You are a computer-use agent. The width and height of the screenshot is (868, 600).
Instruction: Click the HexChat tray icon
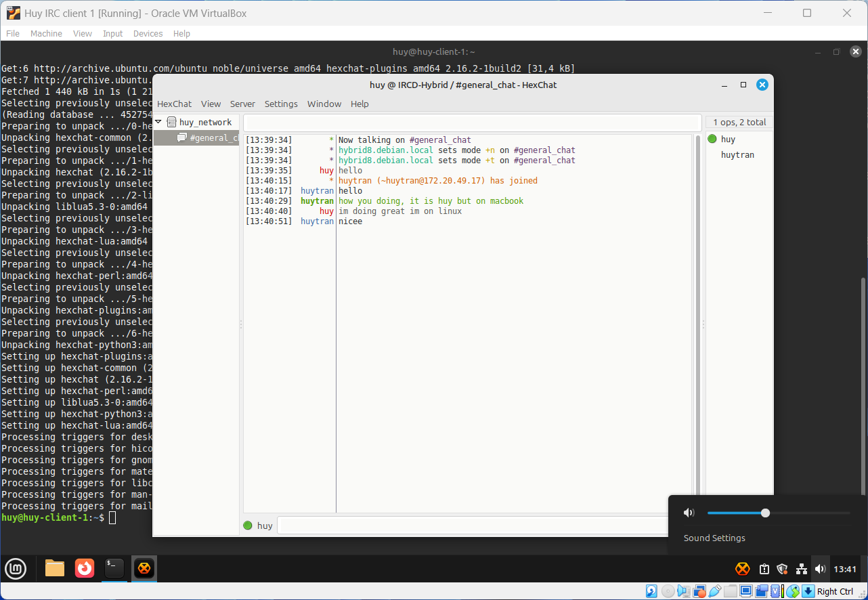(743, 569)
